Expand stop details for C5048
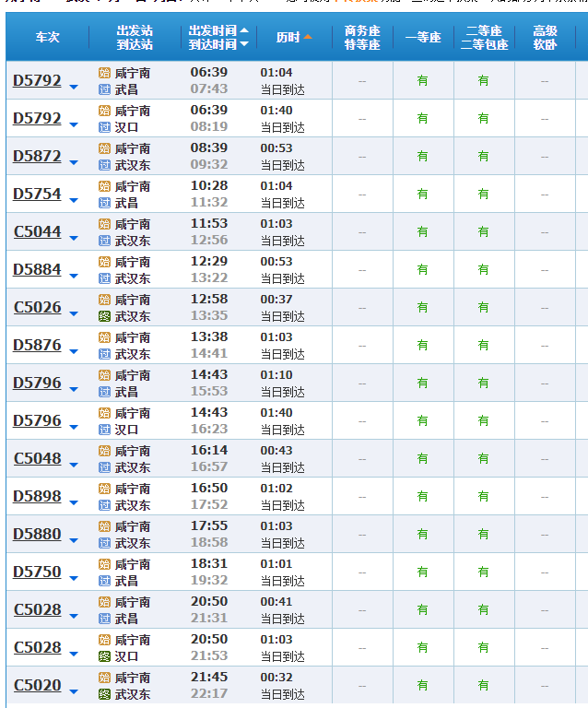588x708 pixels. (74, 465)
